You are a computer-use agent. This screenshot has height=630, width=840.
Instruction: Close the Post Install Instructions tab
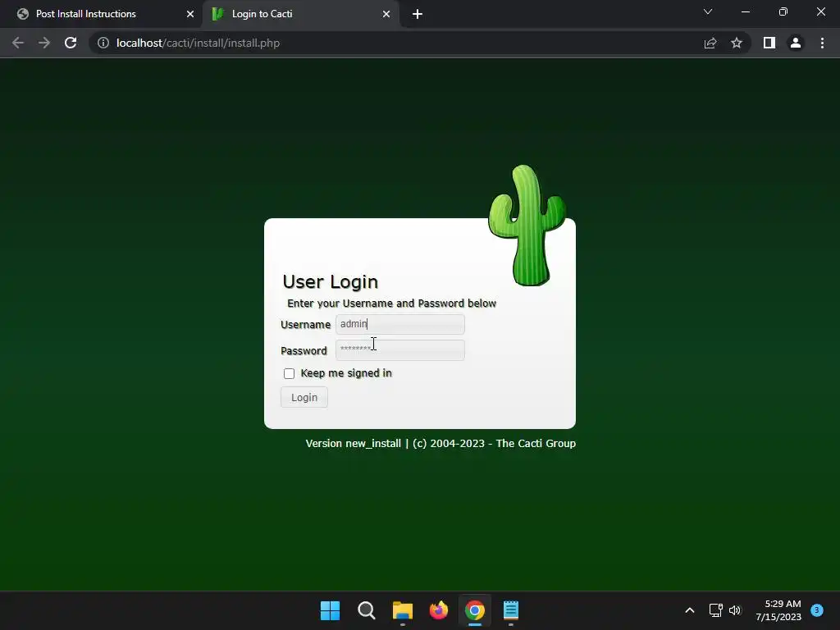(x=190, y=14)
